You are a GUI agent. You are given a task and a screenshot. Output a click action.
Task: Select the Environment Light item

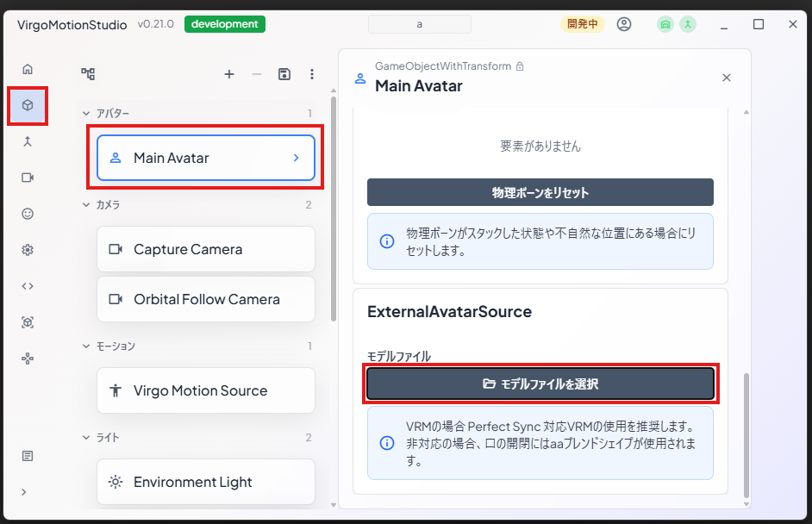206,482
